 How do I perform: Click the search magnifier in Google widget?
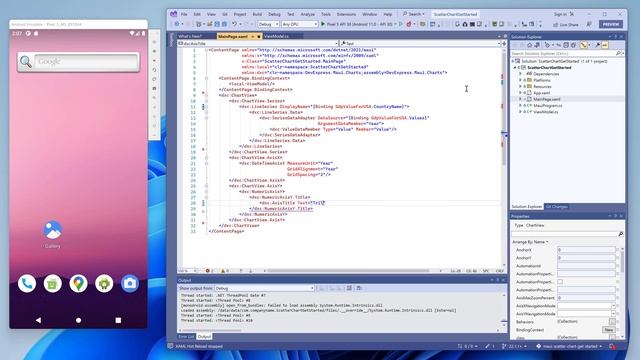[x=26, y=62]
